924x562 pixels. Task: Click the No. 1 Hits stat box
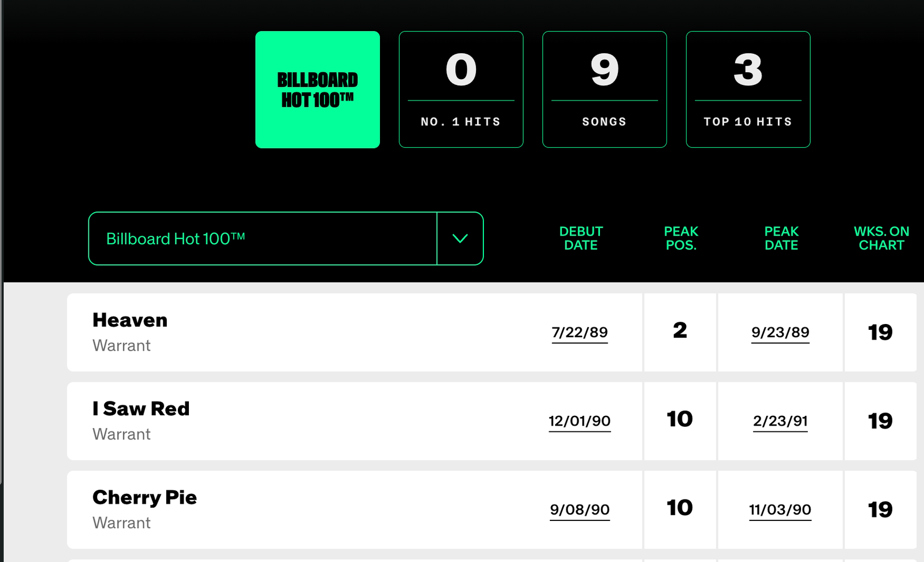[461, 90]
